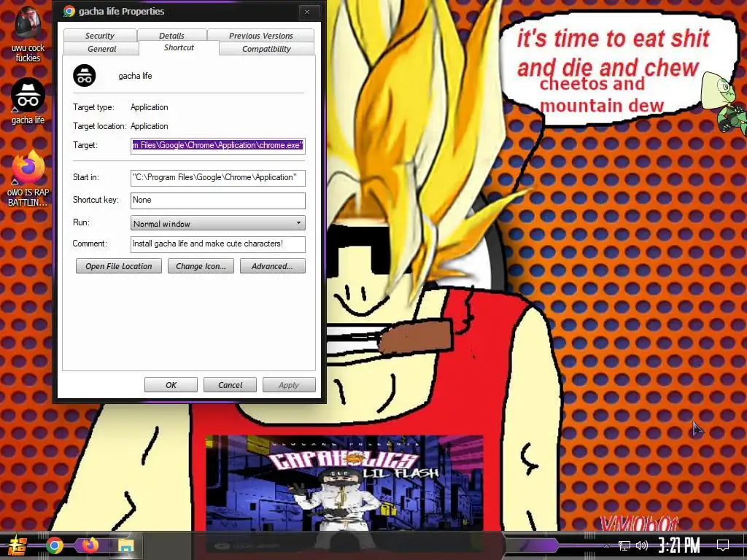Image resolution: width=747 pixels, height=560 pixels.
Task: Open the volume icon in the system tray
Action: point(642,545)
